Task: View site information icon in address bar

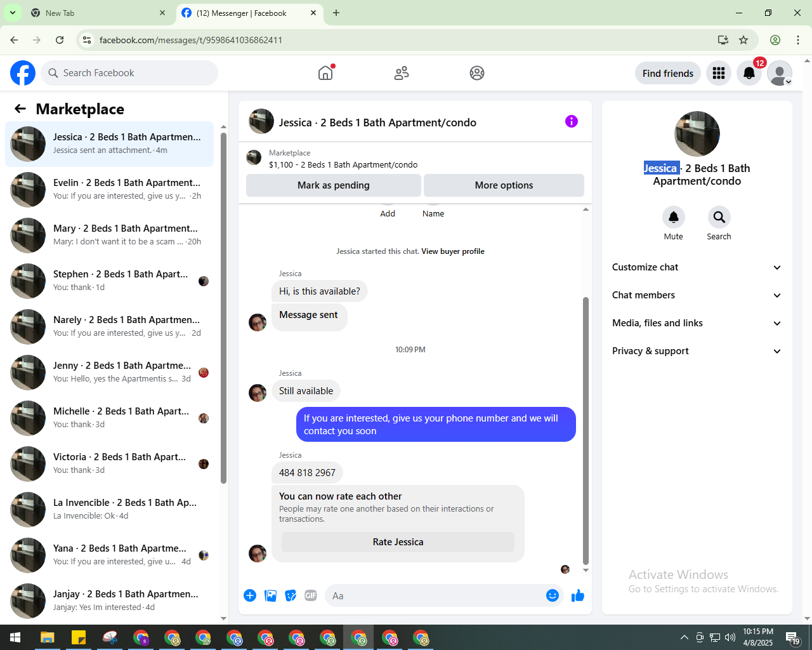Action: tap(87, 40)
